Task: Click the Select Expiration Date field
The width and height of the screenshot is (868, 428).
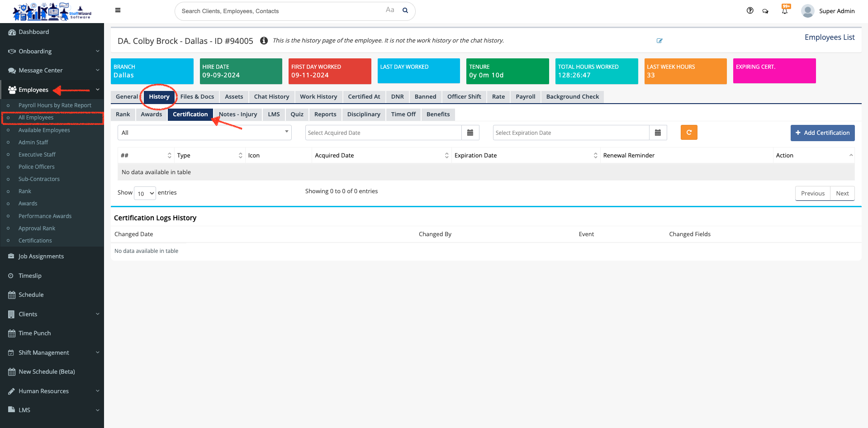Action: click(571, 133)
